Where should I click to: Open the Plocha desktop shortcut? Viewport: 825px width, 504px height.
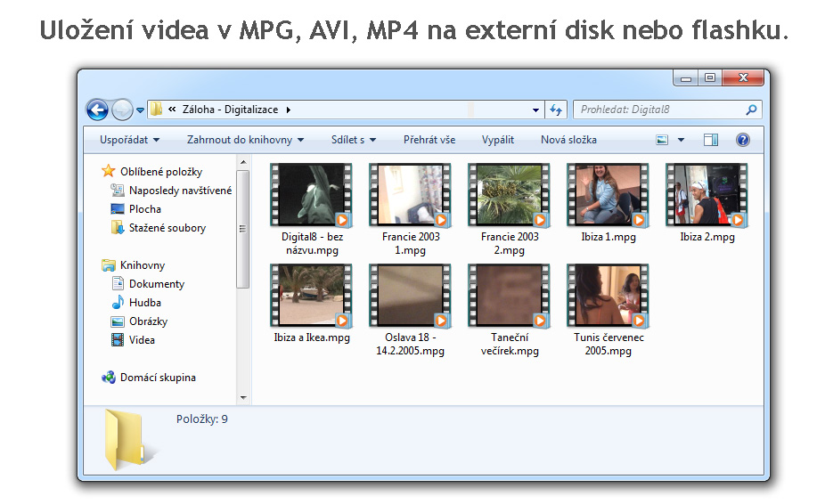[144, 209]
